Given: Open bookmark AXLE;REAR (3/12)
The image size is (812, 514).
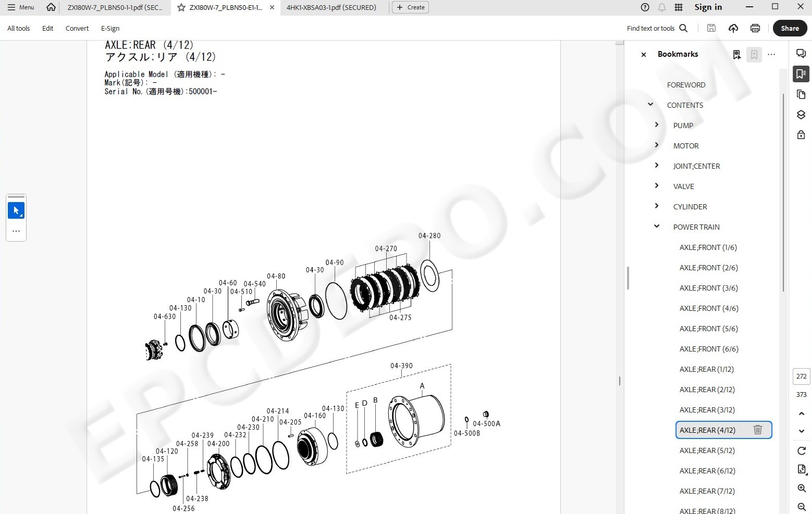Looking at the screenshot, I should 707,410.
